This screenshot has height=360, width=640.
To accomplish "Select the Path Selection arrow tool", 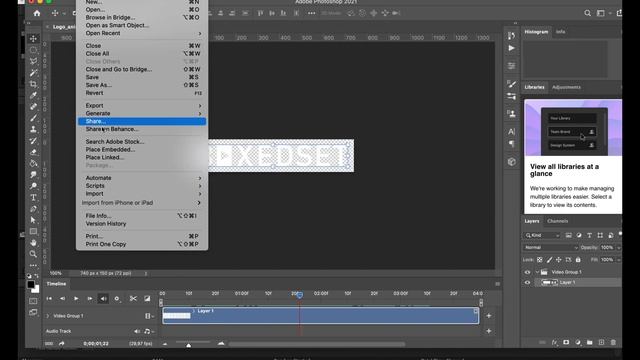I will (33, 220).
